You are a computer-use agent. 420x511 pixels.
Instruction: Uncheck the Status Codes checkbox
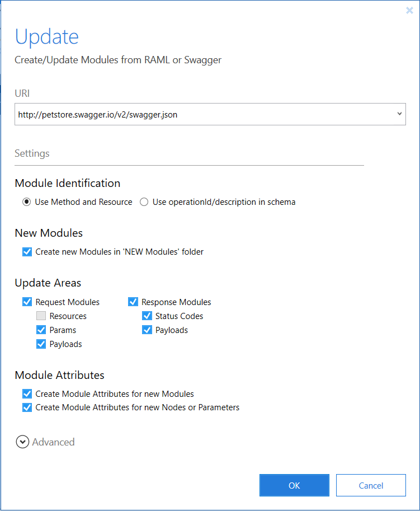click(x=147, y=316)
